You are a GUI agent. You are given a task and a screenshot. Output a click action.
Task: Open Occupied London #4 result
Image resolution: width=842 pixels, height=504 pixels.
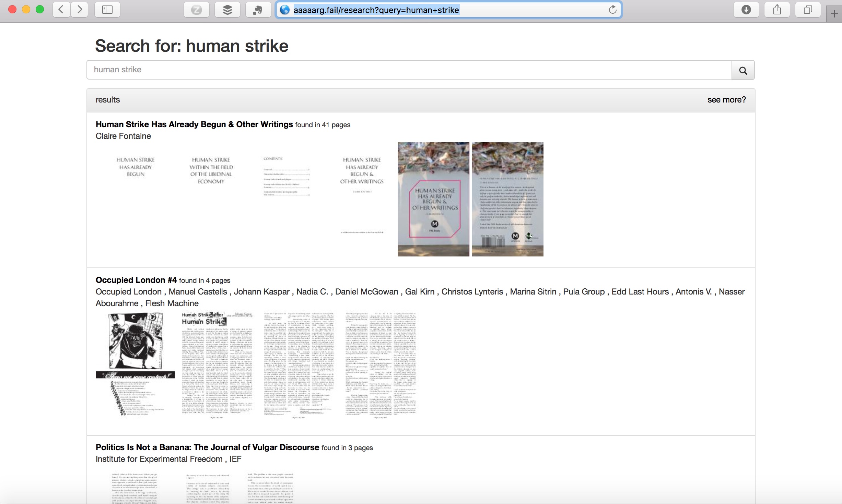pyautogui.click(x=136, y=280)
